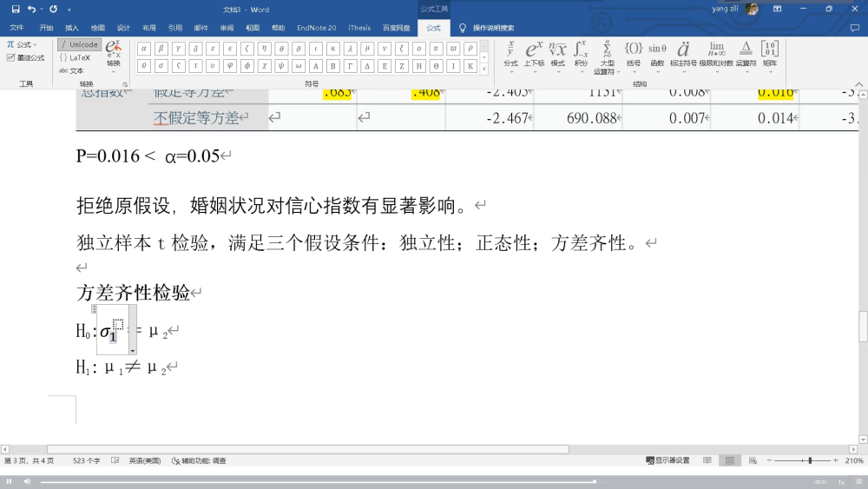Insert a fraction from the 分式 gallery

[x=510, y=53]
